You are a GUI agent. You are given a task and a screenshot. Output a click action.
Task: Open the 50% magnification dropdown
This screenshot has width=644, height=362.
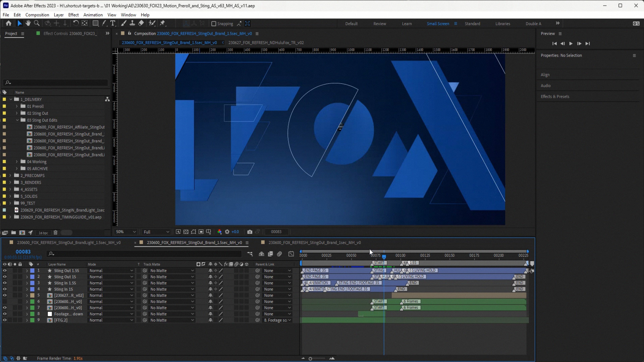pyautogui.click(x=125, y=232)
